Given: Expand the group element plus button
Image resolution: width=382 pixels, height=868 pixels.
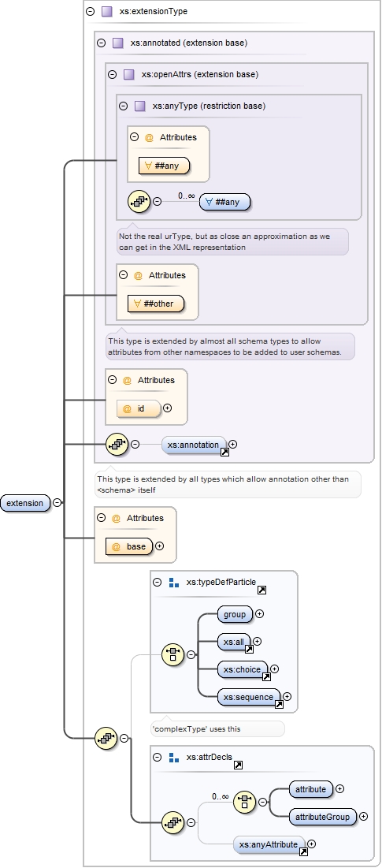Looking at the screenshot, I should click(259, 614).
